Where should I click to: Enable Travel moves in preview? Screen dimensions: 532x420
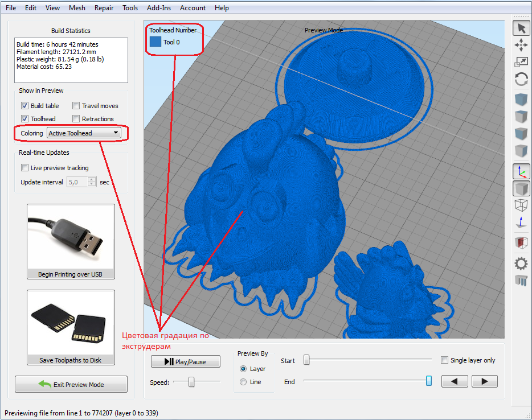[76, 105]
